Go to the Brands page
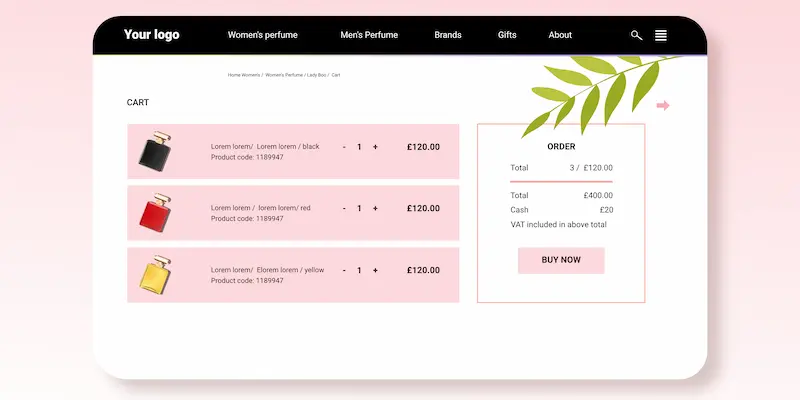800x400 pixels. pos(448,35)
